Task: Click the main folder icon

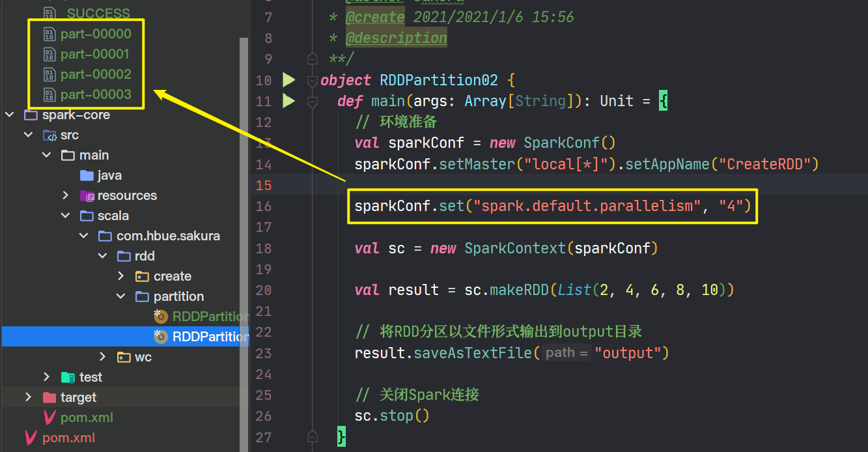Action: [x=68, y=156]
